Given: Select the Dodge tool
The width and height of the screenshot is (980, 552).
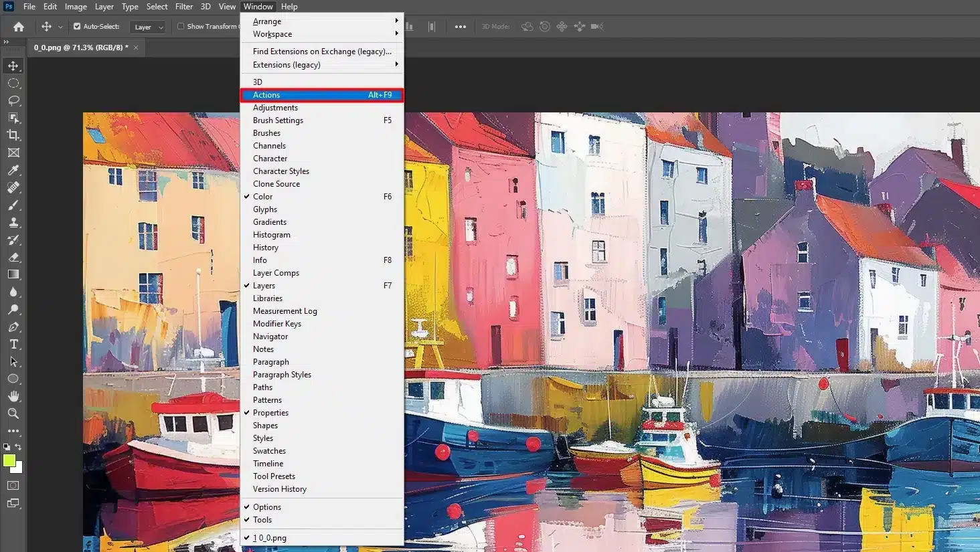Looking at the screenshot, I should pyautogui.click(x=13, y=309).
